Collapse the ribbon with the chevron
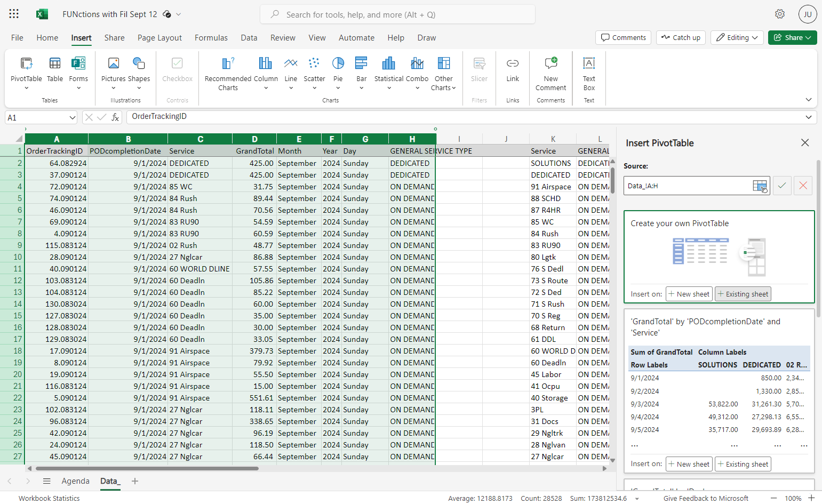Image resolution: width=822 pixels, height=504 pixels. [x=809, y=100]
